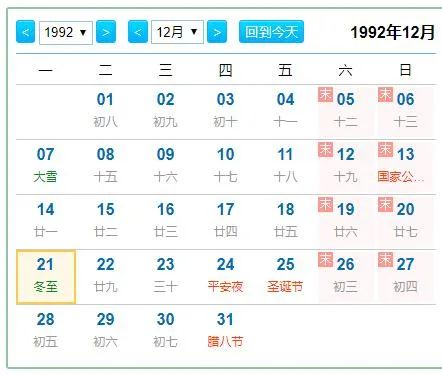Select date 10 十七
The height and width of the screenshot is (375, 442).
(225, 167)
